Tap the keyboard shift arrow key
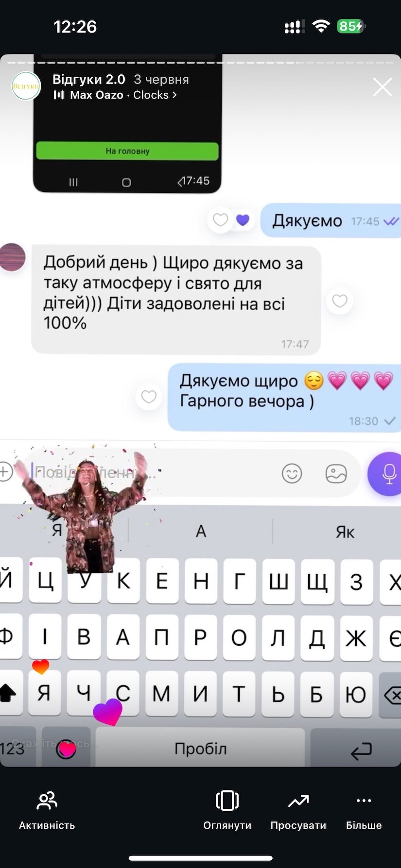This screenshot has width=401, height=868. point(7,694)
